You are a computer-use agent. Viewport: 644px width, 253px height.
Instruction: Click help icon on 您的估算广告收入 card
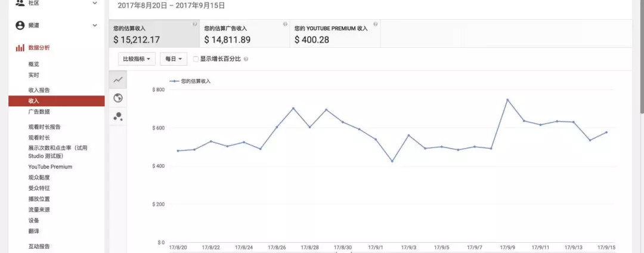[x=285, y=24]
